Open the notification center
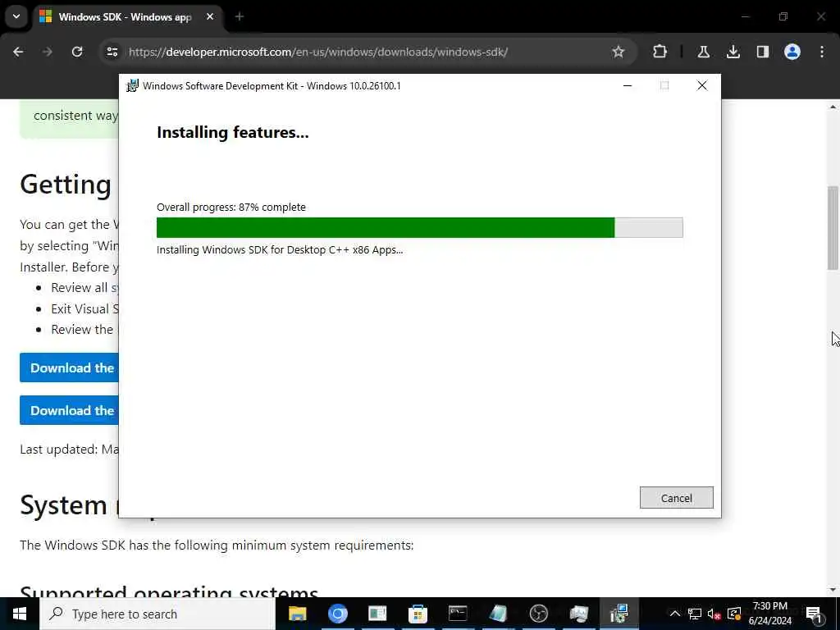 815,614
